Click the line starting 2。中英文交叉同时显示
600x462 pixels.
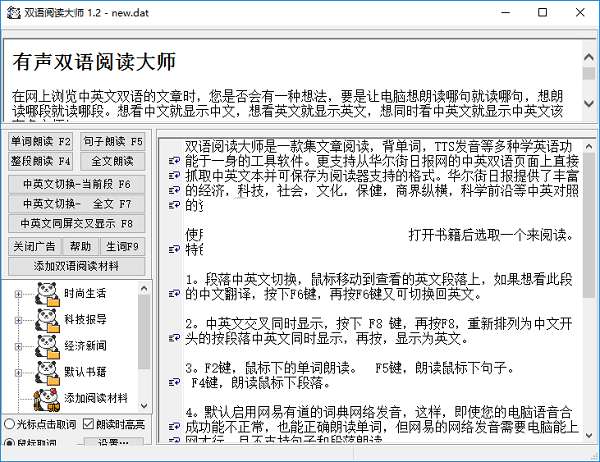tap(378, 324)
